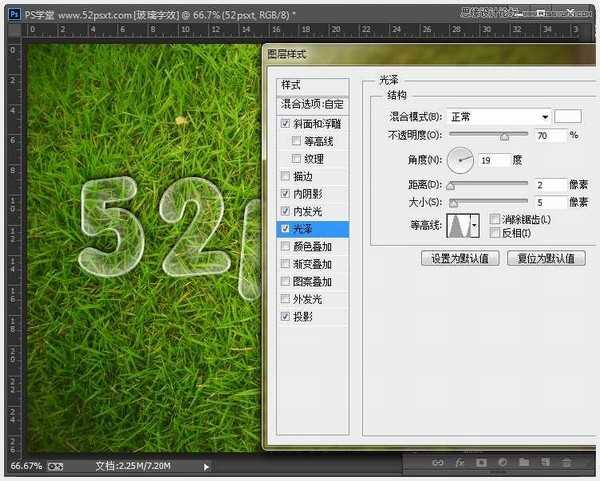Select 混合选项:自定 in the styles list
Image resolution: width=600 pixels, height=481 pixels.
click(x=312, y=104)
